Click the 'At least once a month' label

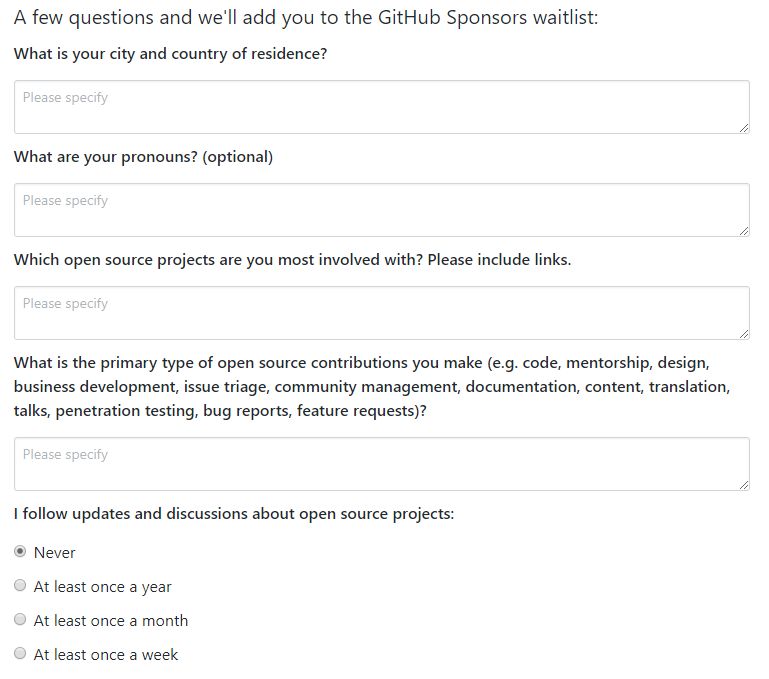pos(111,621)
